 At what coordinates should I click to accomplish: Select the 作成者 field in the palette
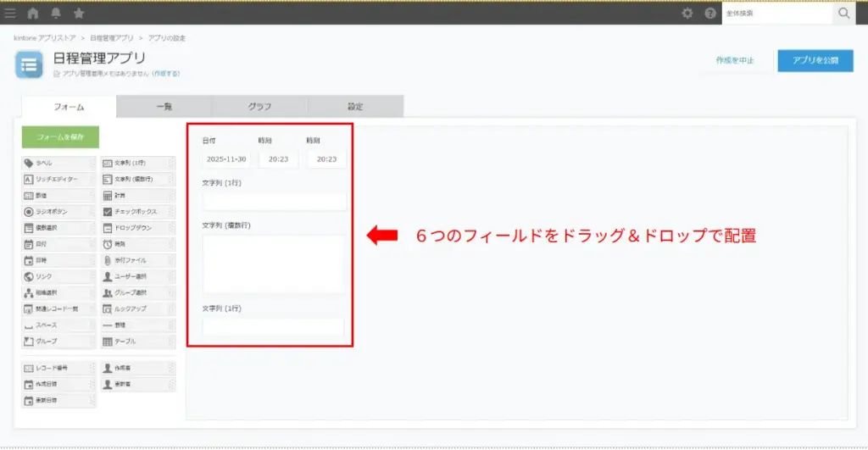pyautogui.click(x=138, y=368)
